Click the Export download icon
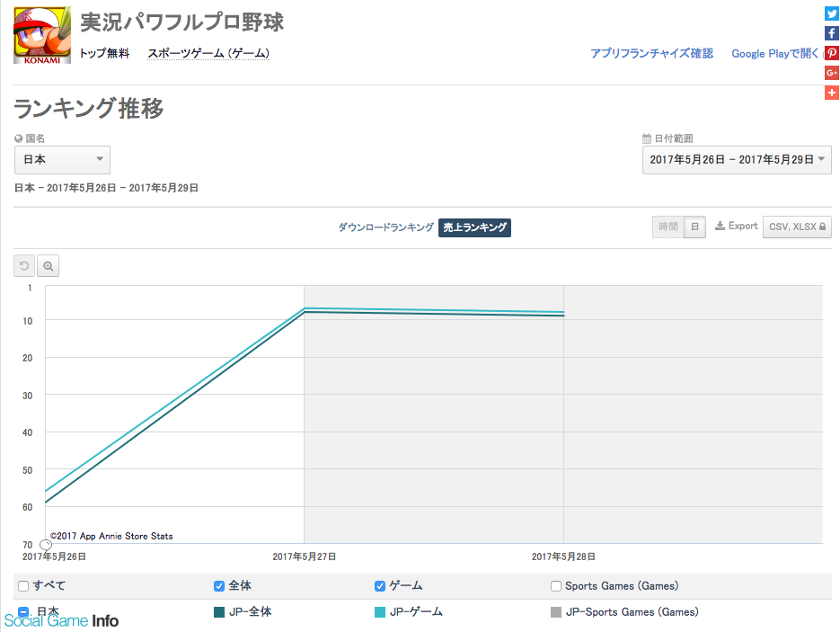840x632 pixels. [720, 226]
